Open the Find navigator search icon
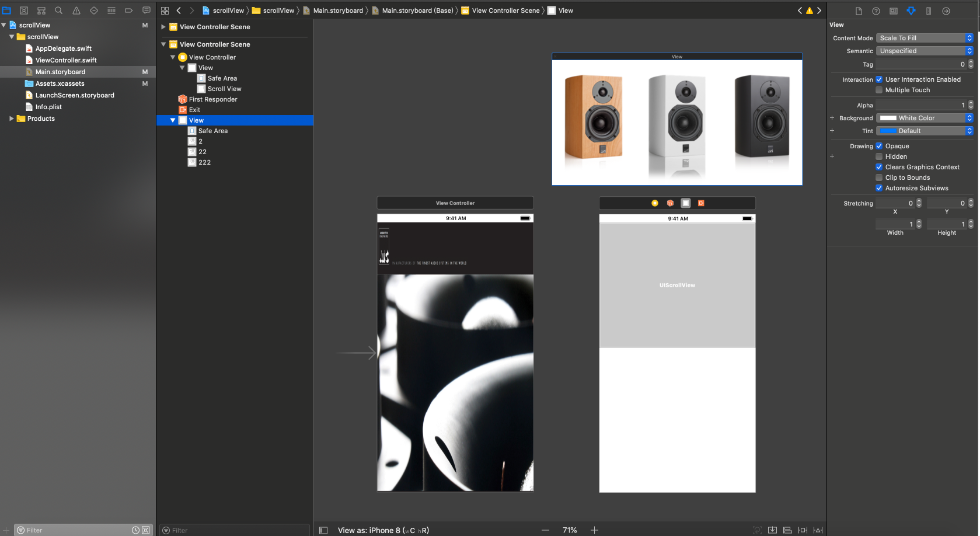The height and width of the screenshot is (536, 980). [x=58, y=11]
